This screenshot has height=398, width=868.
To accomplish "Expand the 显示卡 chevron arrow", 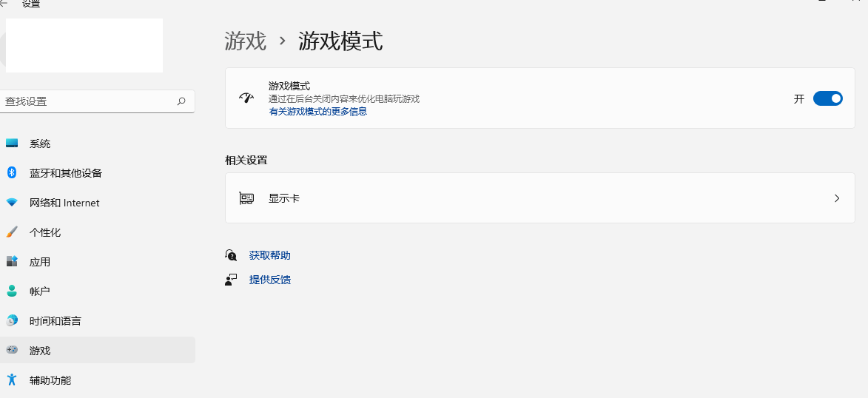I will tap(836, 198).
